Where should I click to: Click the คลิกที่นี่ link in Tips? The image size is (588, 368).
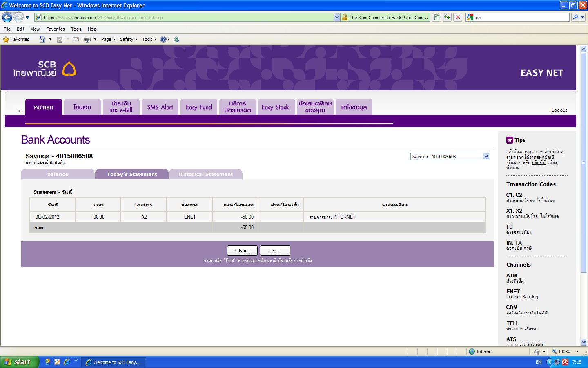coord(539,162)
